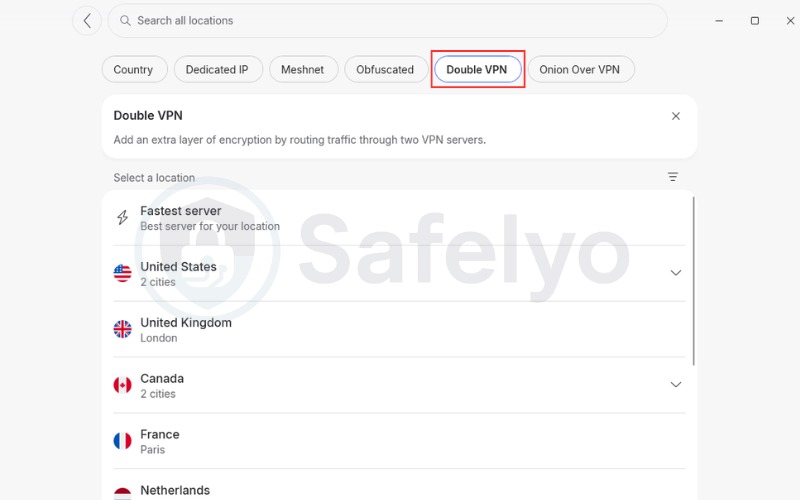Screen dimensions: 800x500
Task: Focus the Search all locations field
Action: (x=387, y=21)
